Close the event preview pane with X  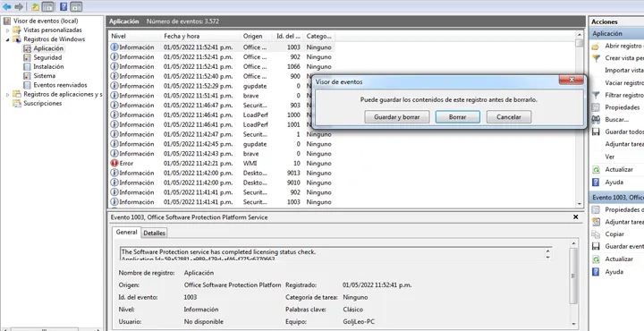click(576, 216)
